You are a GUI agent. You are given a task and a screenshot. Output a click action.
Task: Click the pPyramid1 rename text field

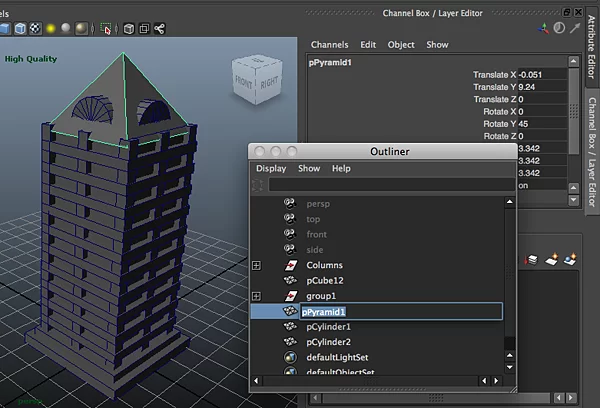coord(401,312)
